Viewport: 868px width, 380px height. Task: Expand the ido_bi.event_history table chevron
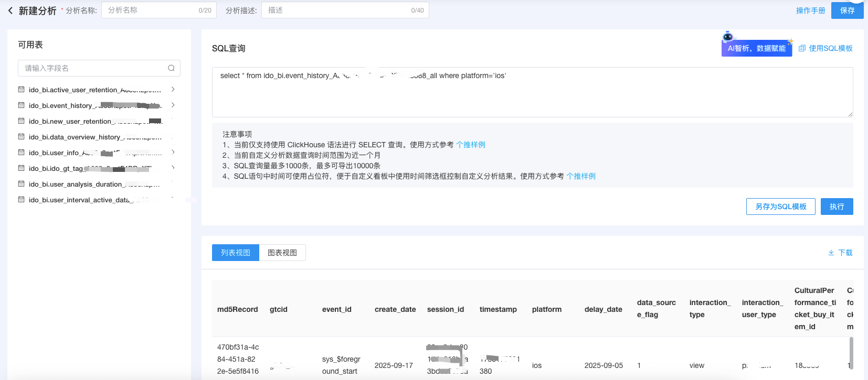(173, 105)
